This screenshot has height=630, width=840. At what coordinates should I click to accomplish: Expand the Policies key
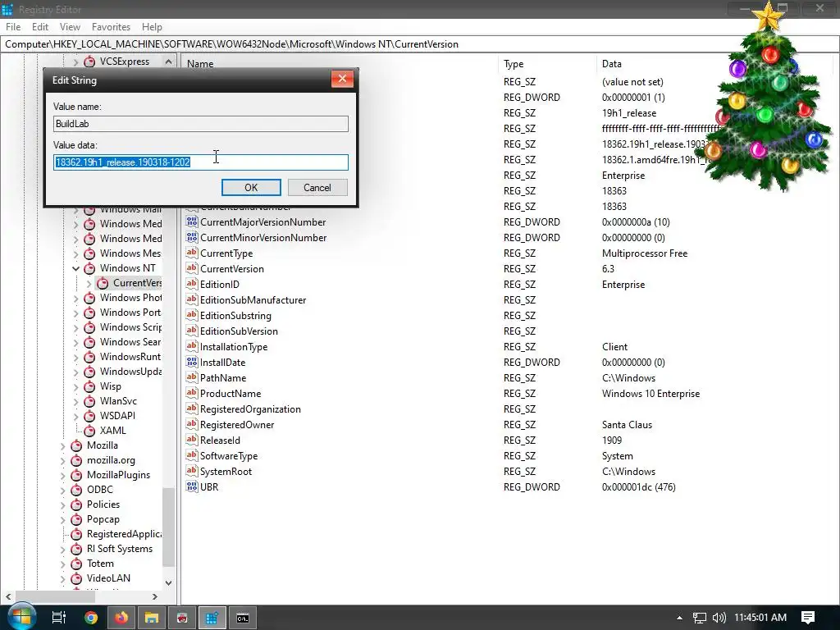click(x=62, y=504)
